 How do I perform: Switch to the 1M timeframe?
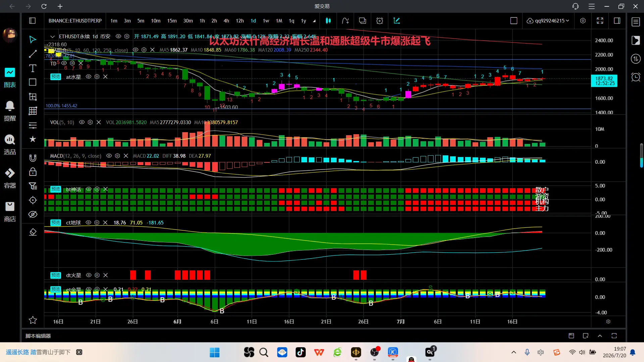(279, 21)
